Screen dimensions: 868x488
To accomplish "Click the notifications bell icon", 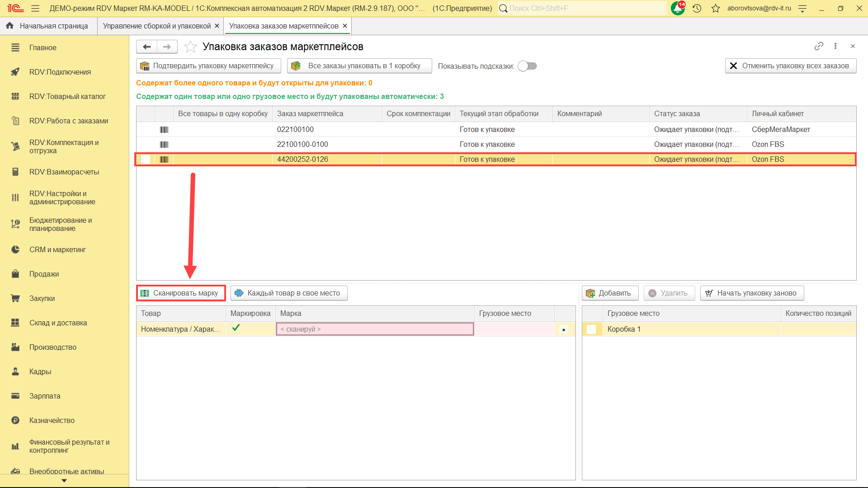I will coord(678,8).
